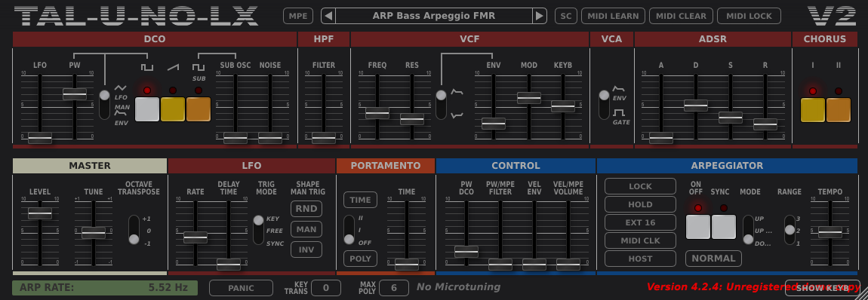
Task: Toggle the arpeggiator ON/OFF button
Action: pos(698,227)
